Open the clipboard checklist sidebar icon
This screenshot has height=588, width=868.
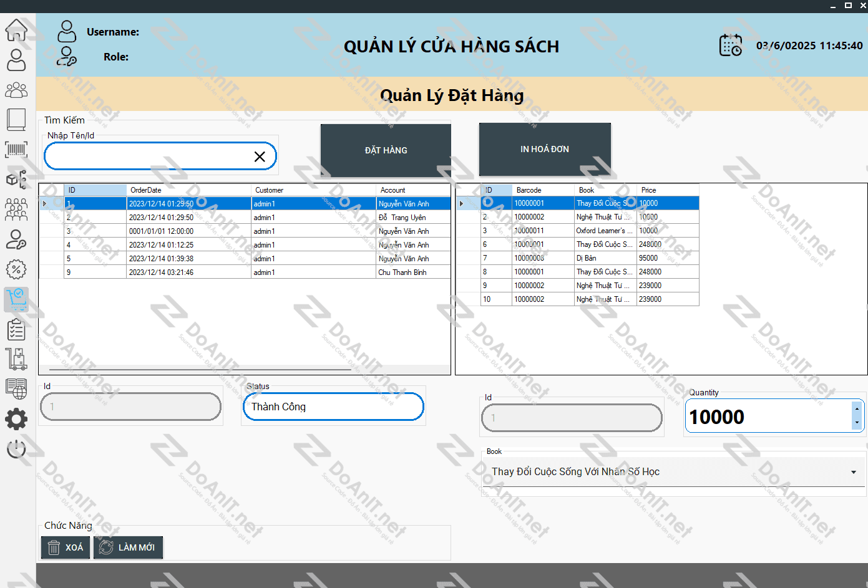[16, 329]
